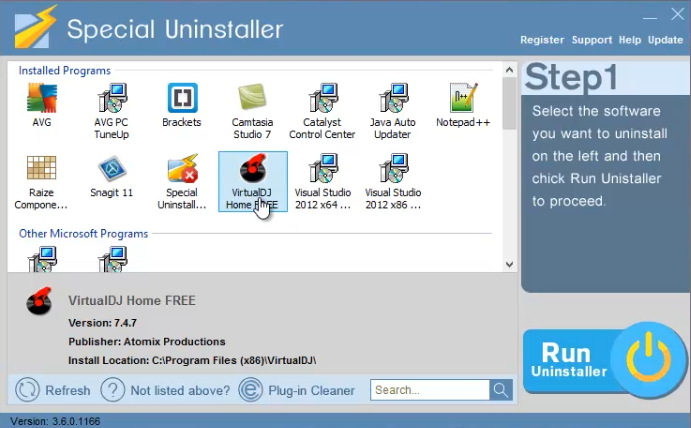Click the Installed Programs heading
Viewport: 691px width, 428px height.
tap(65, 71)
